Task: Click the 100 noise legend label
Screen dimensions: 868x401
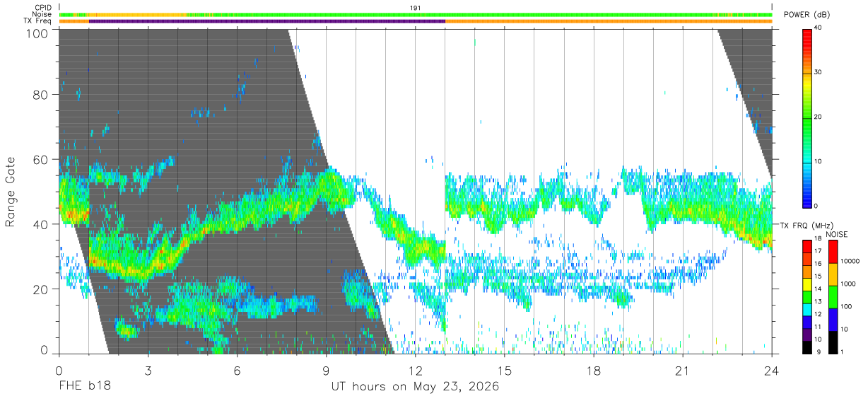Action: click(x=845, y=307)
